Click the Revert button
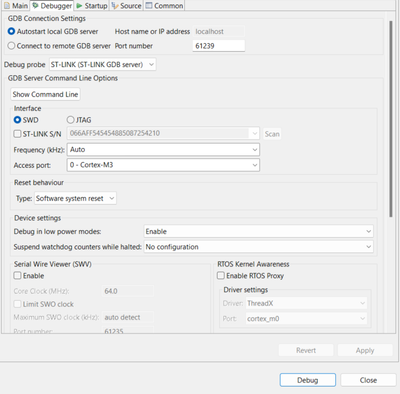The width and height of the screenshot is (400, 394). click(306, 350)
